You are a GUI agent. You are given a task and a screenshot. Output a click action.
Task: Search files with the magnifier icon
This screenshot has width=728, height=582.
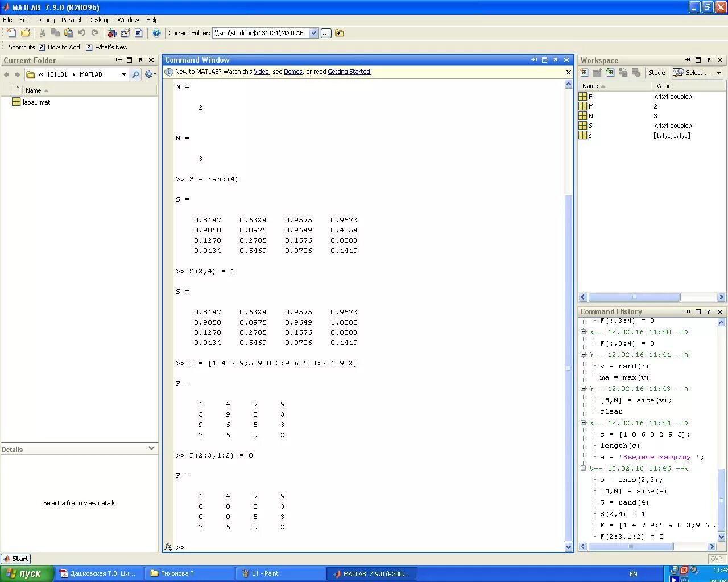point(135,74)
